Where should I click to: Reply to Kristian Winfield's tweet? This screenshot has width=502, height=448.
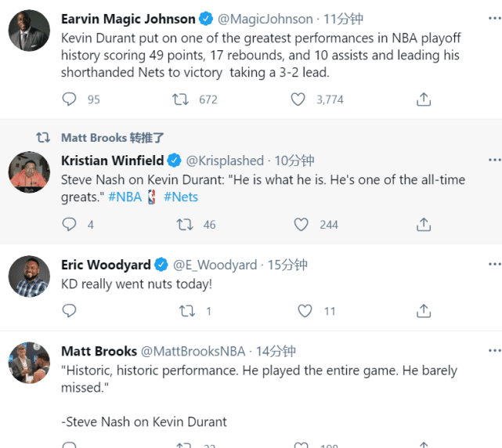70,225
